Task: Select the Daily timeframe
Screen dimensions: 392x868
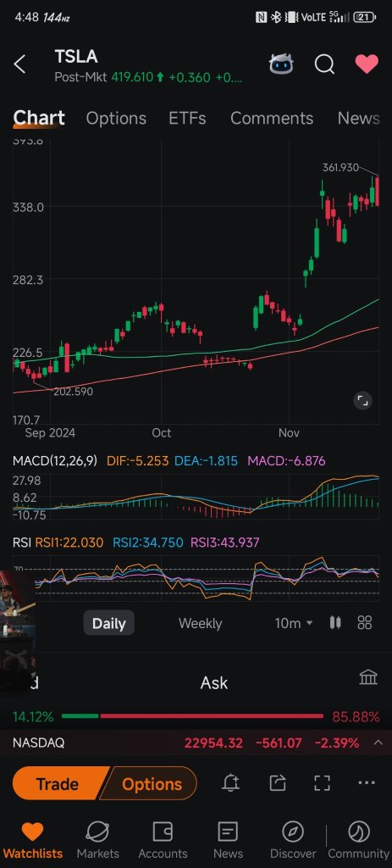Action: click(109, 623)
